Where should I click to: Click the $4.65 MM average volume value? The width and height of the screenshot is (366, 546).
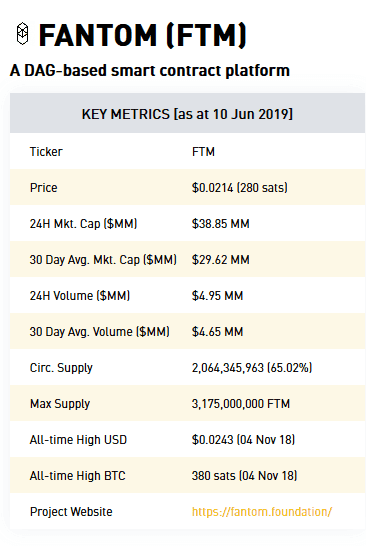pos(217,332)
